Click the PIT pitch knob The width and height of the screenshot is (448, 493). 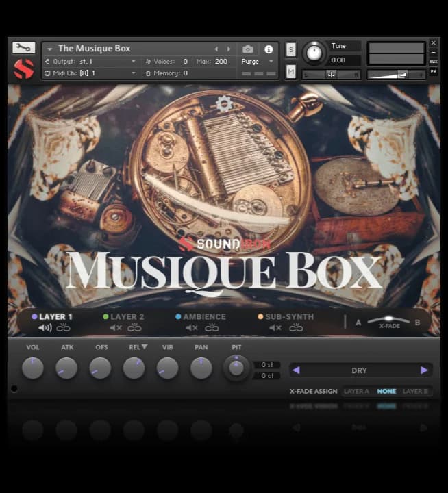[x=236, y=368]
